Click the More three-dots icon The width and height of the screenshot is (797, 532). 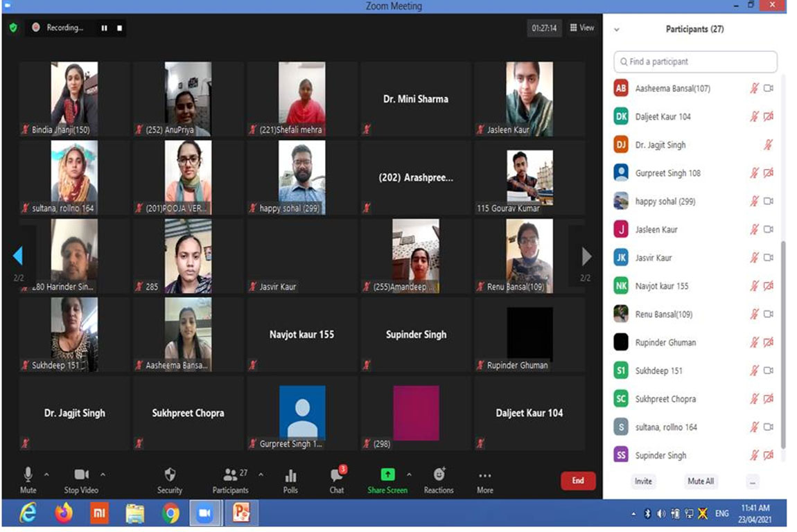(x=485, y=475)
